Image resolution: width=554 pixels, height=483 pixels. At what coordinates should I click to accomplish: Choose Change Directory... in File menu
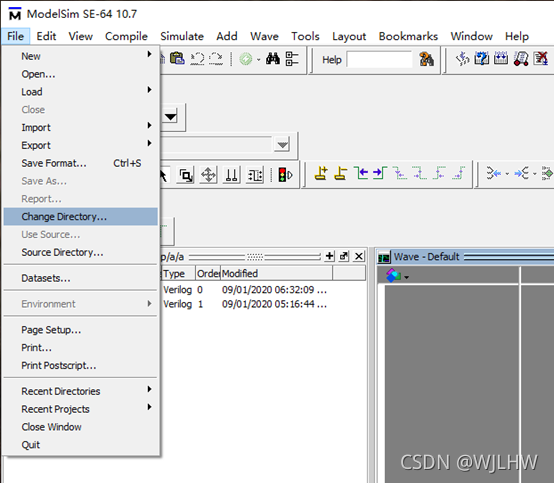click(81, 217)
